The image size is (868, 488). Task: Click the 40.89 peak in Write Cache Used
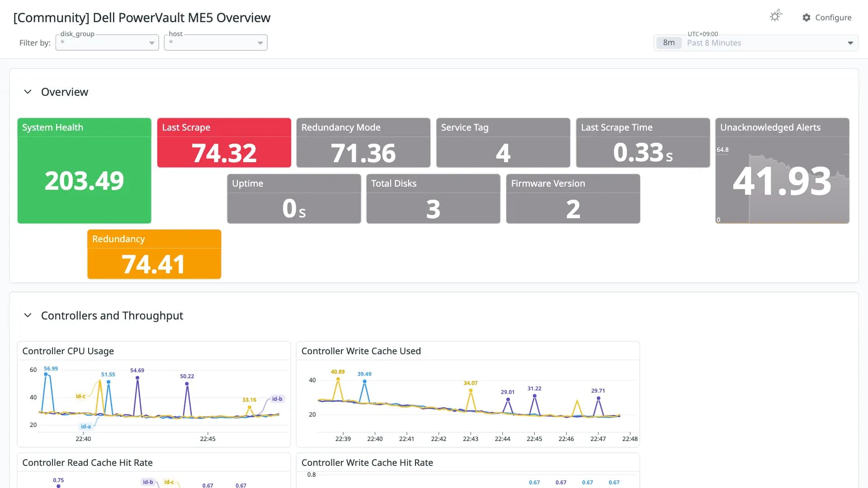[x=338, y=379]
